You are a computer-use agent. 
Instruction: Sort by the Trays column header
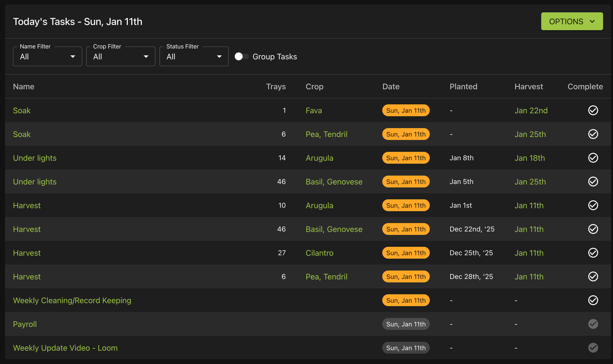[276, 87]
